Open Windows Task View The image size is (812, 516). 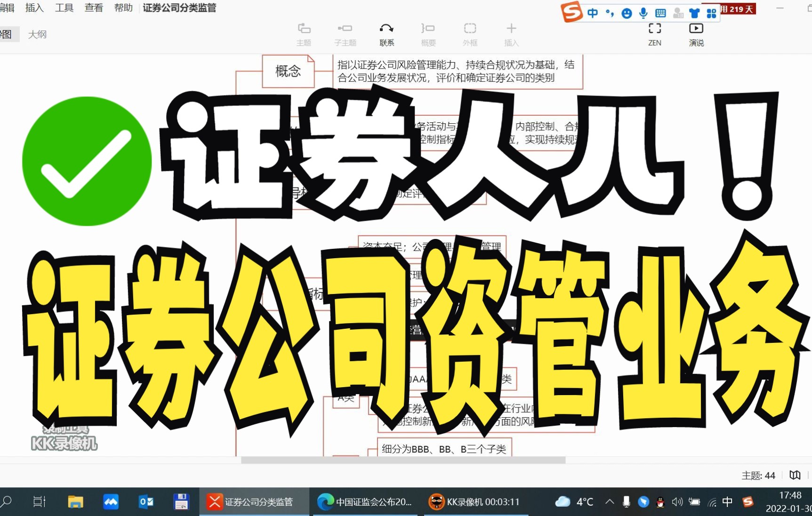[x=39, y=502]
